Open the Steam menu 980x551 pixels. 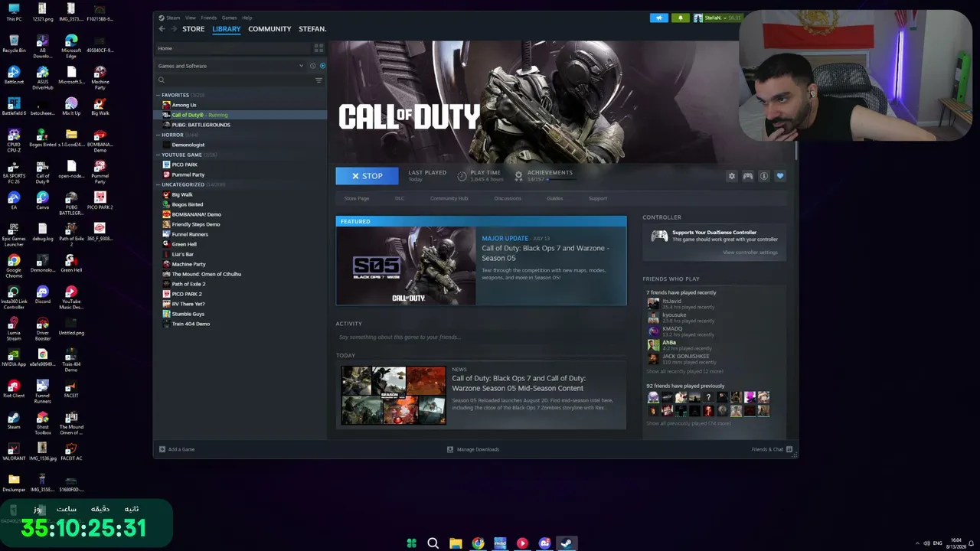click(x=173, y=18)
